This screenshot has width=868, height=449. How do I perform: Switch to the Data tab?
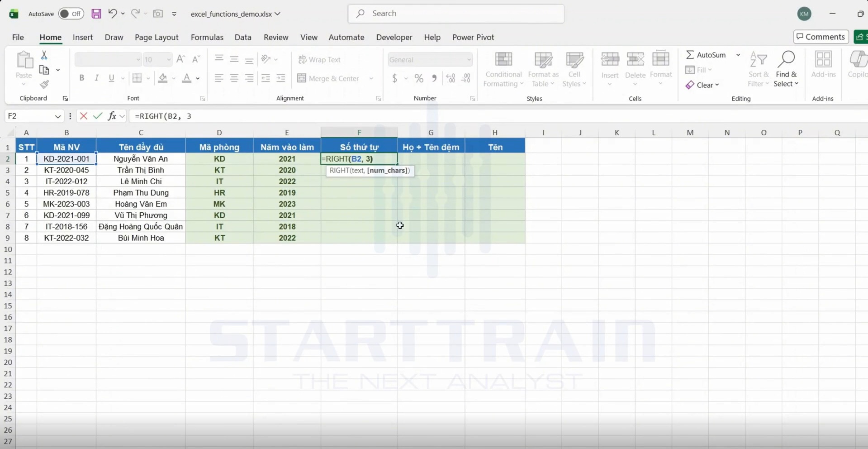tap(243, 37)
